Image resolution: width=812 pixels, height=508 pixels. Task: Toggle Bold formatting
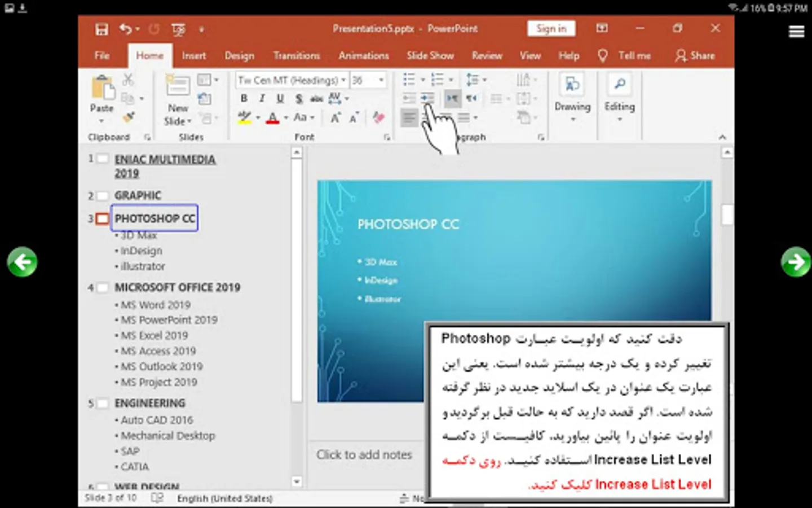tap(244, 99)
